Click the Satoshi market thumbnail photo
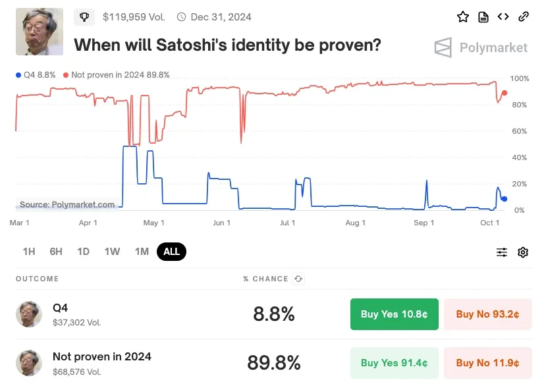This screenshot has width=548, height=392. 40,32
